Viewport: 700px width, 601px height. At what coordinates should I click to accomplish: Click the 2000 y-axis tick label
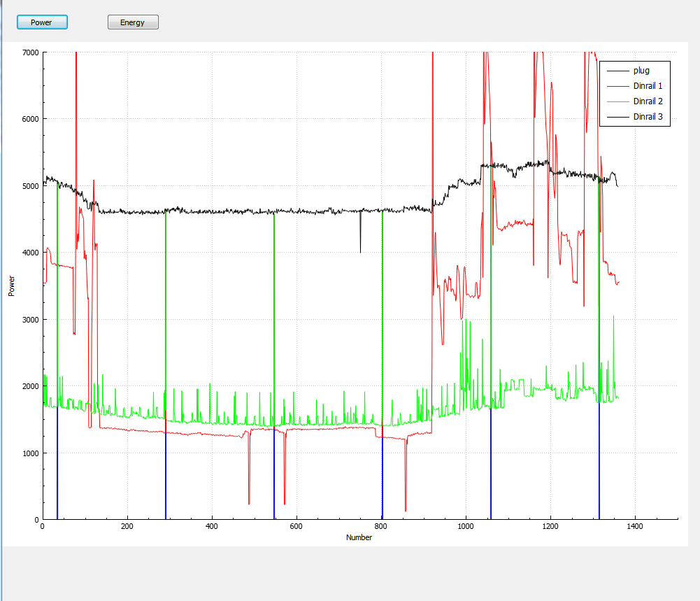point(30,386)
